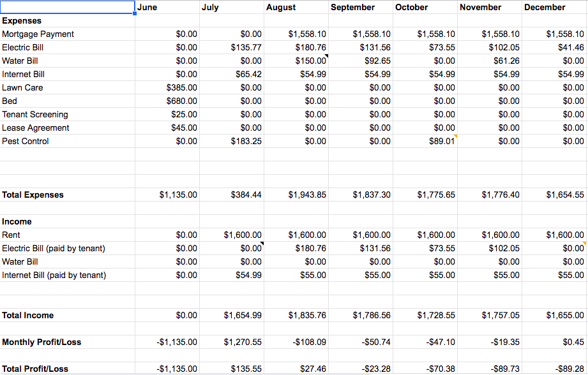Click July Electric Bill cell $135.77
Screen dimensions: 588x375
coord(232,48)
